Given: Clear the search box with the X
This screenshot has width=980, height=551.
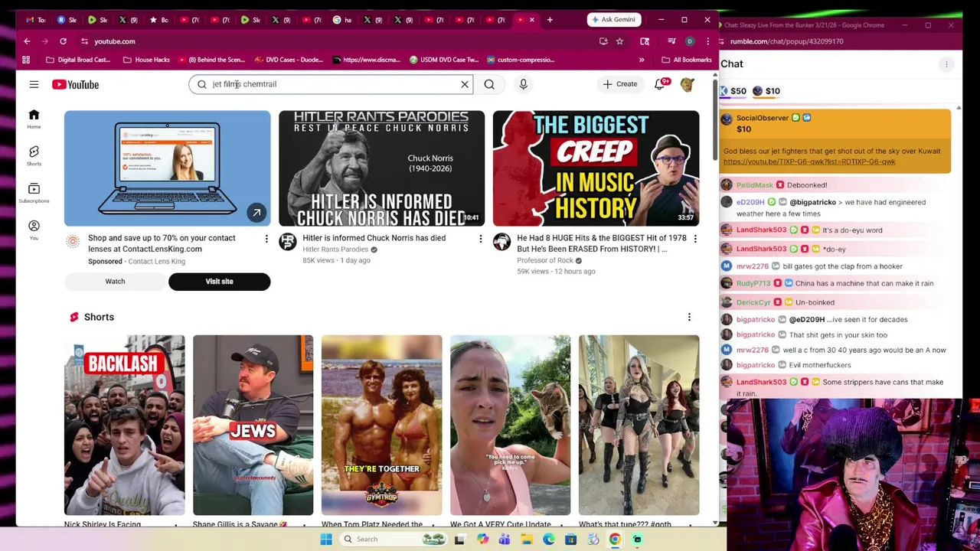Looking at the screenshot, I should pyautogui.click(x=464, y=84).
